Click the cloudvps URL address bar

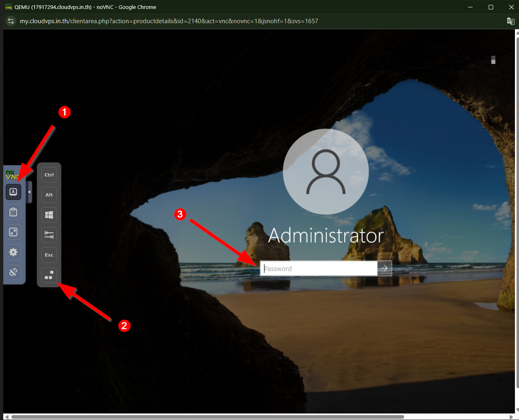(x=169, y=21)
